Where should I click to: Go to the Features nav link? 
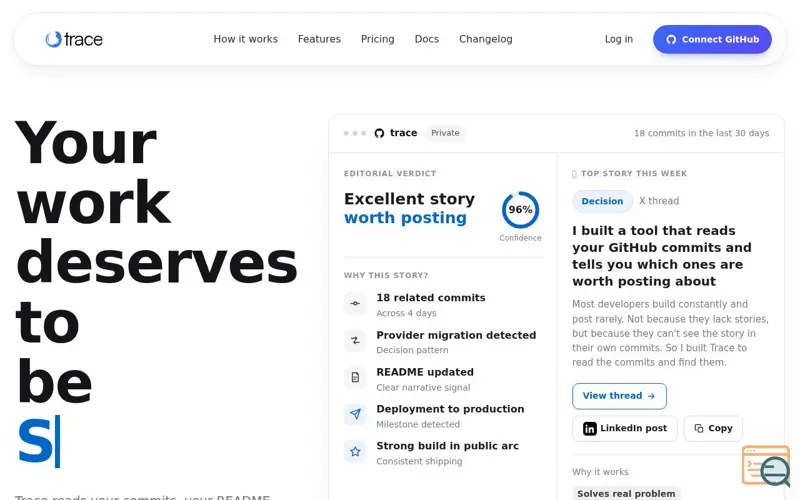point(319,39)
